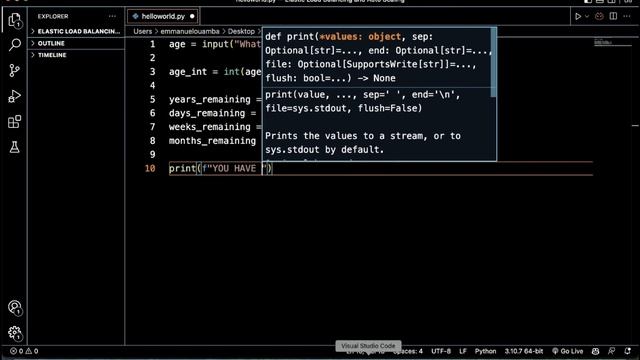Screen dimensions: 640x360
Task: Click the feedback icon in status bar
Action: coord(611,351)
